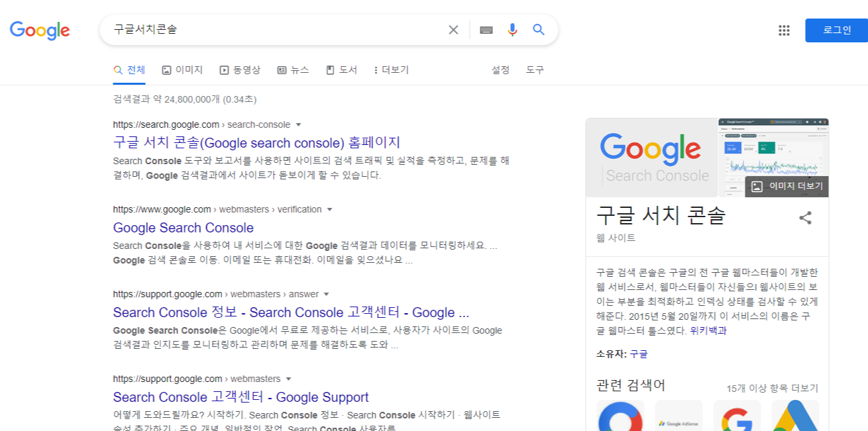Click the 로그인 button
Image resolution: width=868 pixels, height=431 pixels.
[836, 30]
